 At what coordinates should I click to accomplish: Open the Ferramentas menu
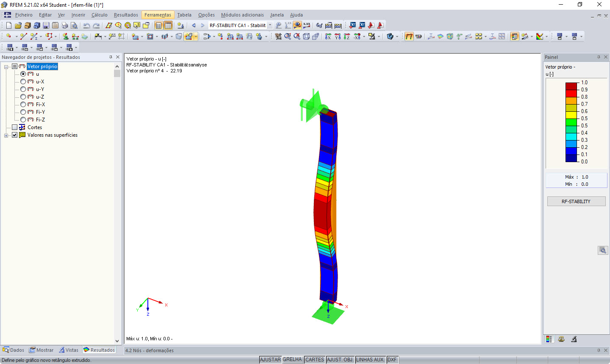point(158,15)
